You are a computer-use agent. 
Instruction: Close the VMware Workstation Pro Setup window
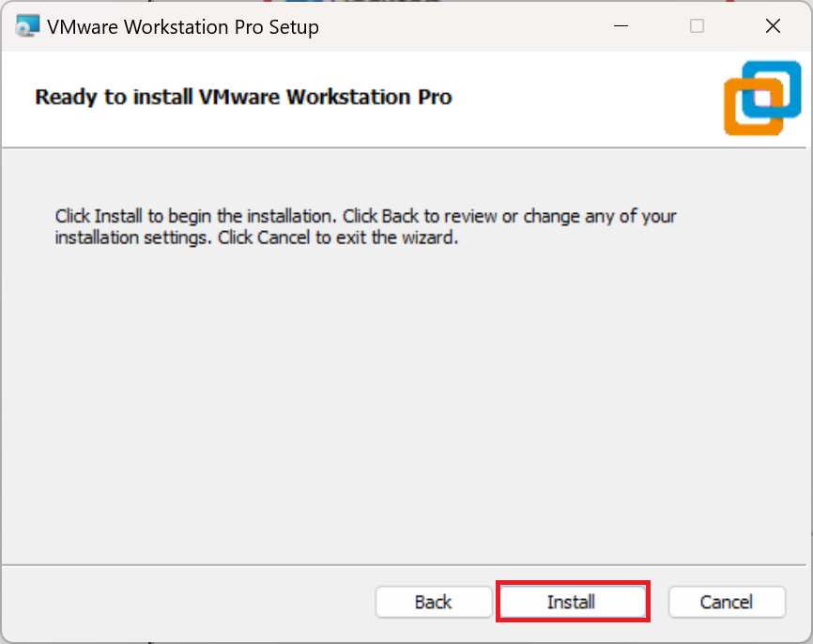(x=773, y=26)
